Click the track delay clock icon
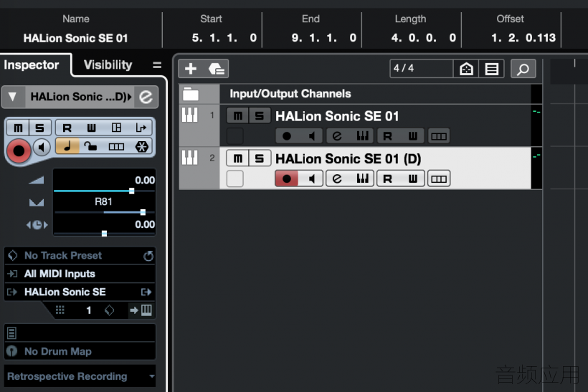The height and width of the screenshot is (392, 588). click(x=37, y=225)
